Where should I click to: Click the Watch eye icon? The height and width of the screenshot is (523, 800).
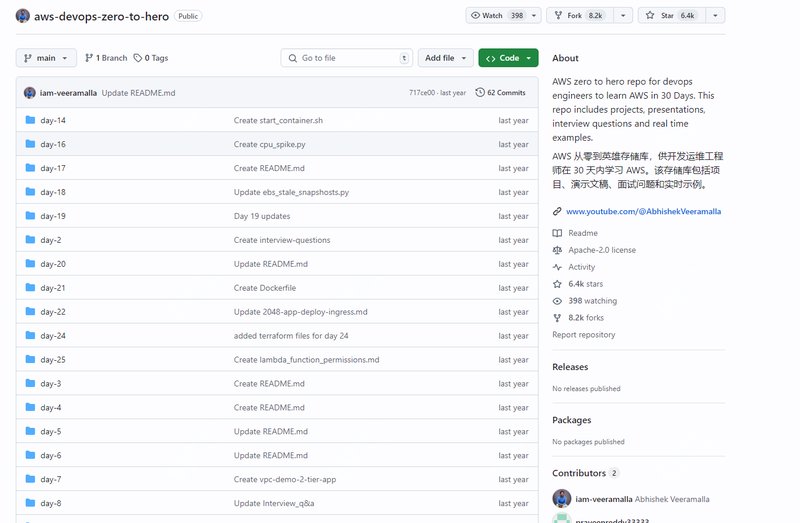click(475, 16)
